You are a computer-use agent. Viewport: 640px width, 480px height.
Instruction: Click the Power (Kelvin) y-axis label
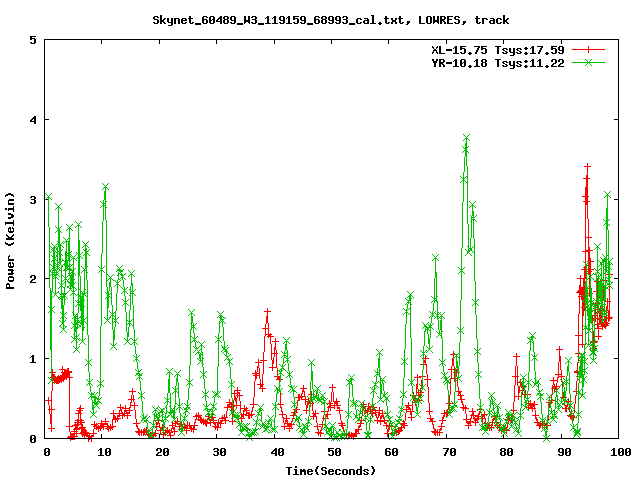coord(10,241)
